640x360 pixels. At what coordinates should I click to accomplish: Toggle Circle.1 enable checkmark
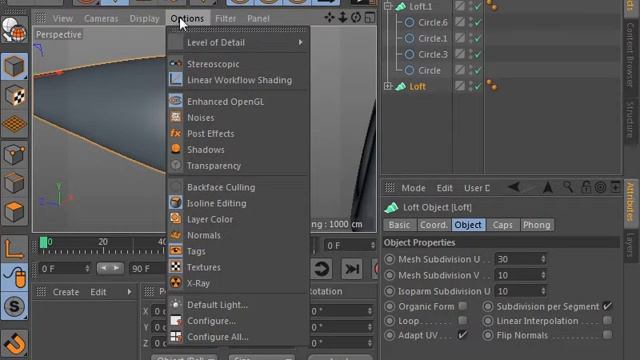(477, 39)
